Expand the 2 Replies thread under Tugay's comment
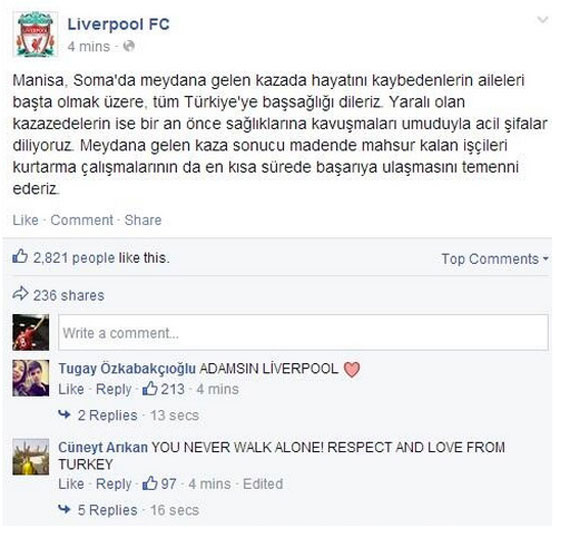 (108, 415)
